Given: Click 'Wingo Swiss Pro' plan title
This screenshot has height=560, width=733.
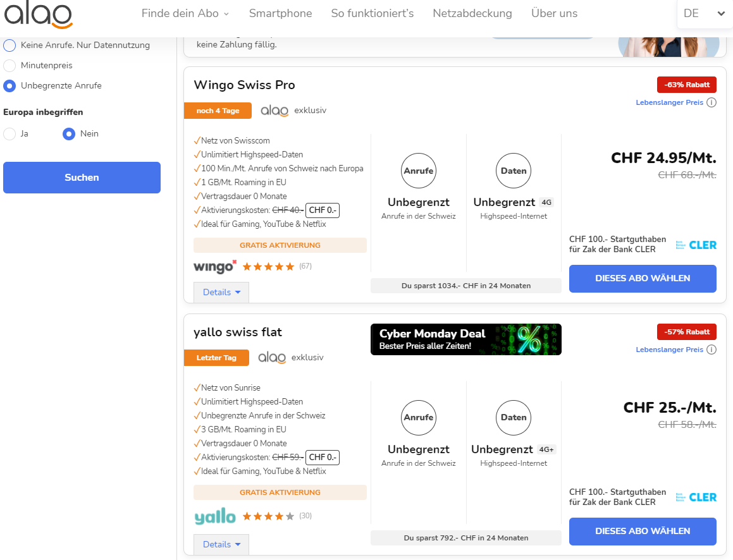Looking at the screenshot, I should [x=244, y=85].
